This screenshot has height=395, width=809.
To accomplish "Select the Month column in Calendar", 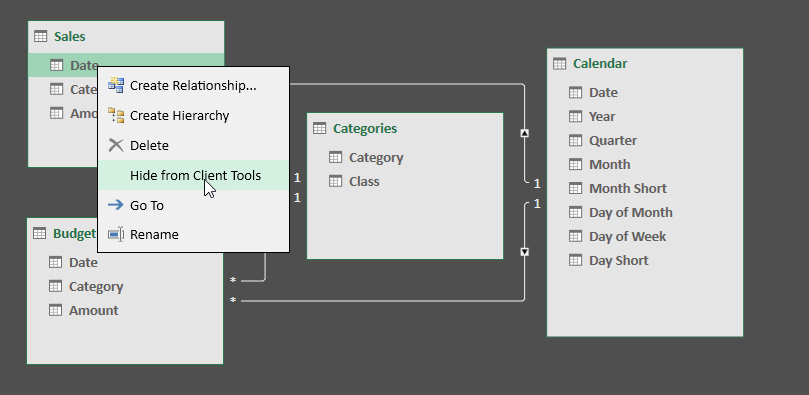I will pos(610,164).
